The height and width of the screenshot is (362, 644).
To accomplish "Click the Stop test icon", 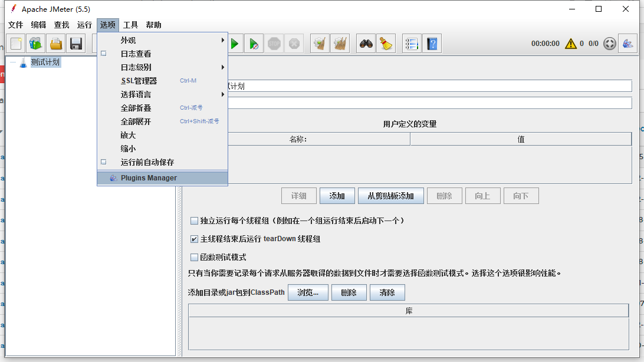I will coord(274,44).
